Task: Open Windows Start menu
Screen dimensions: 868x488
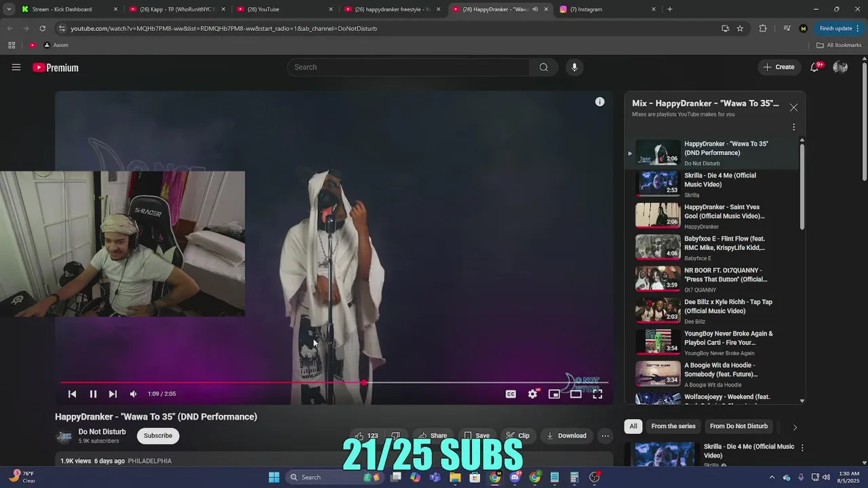Action: pos(274,477)
